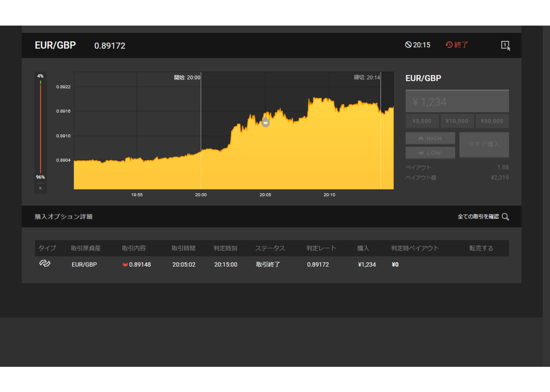550x392 pixels.
Task: Click the option type icon in EUR/GBP row
Action: coord(44,264)
